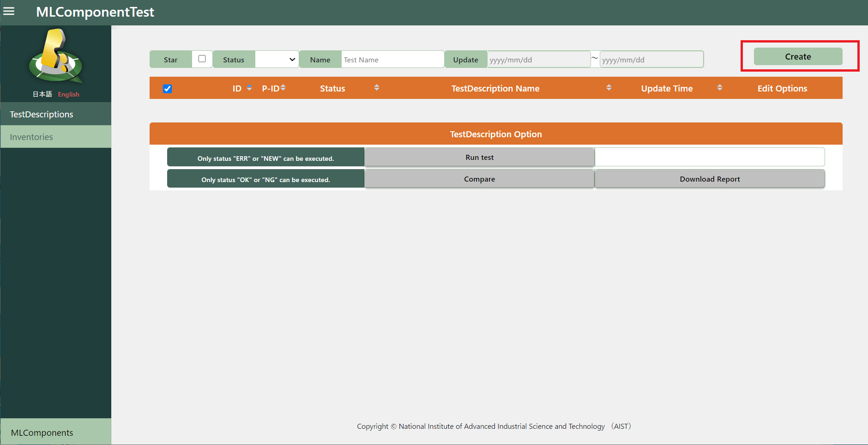Go to MLComponents in sidebar
Viewport: 868px width, 445px height.
[x=55, y=433]
